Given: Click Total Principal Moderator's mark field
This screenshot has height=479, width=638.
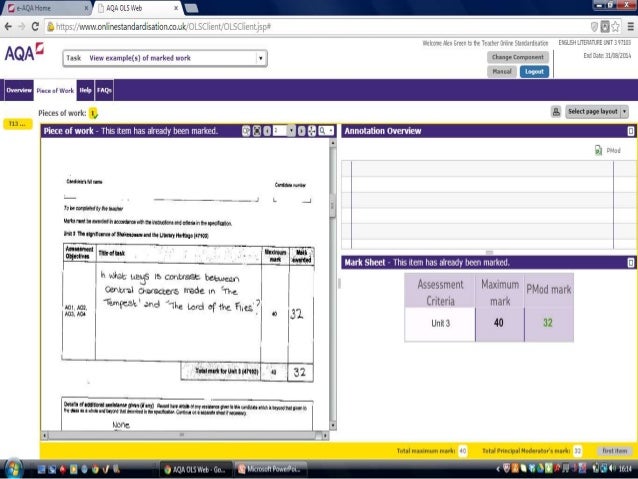Looking at the screenshot, I should [577, 451].
